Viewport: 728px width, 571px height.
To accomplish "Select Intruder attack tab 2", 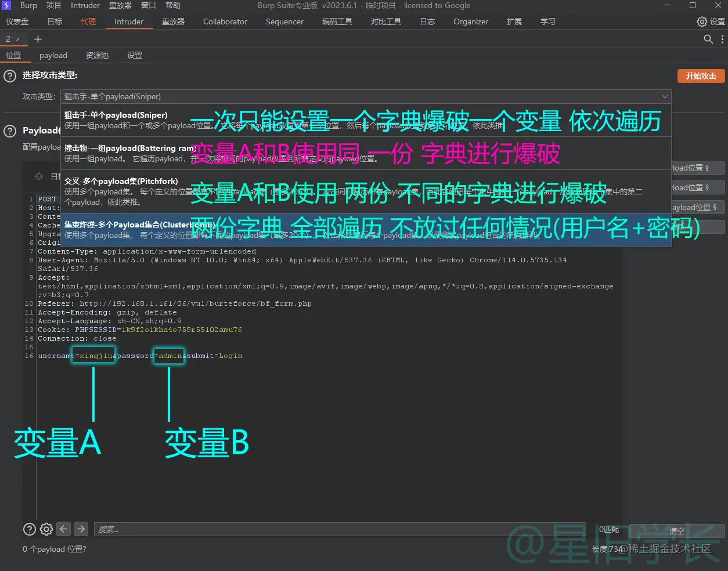I will (x=8, y=39).
